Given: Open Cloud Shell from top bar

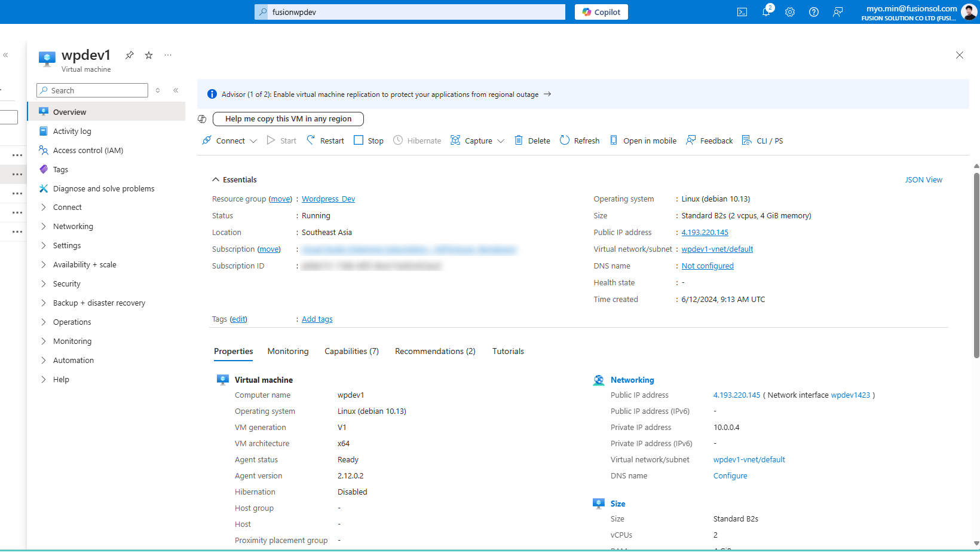Looking at the screenshot, I should tap(742, 12).
